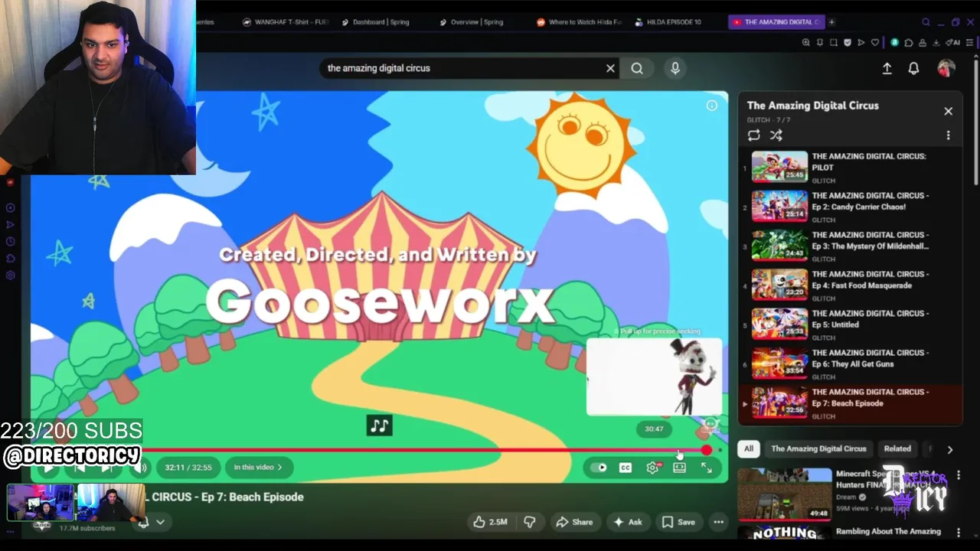The height and width of the screenshot is (551, 980).
Task: Switch to Dashboard | Spring tab
Action: tap(376, 22)
